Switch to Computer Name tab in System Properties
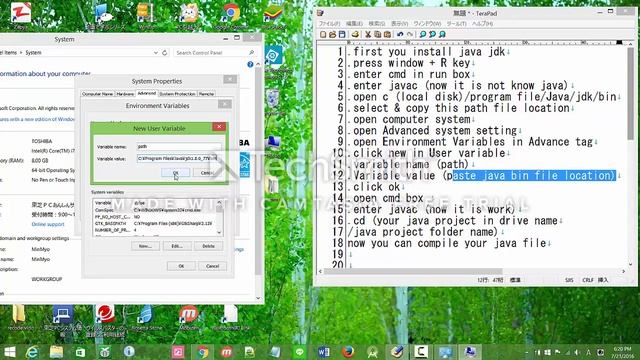The image size is (640, 360). click(x=97, y=94)
